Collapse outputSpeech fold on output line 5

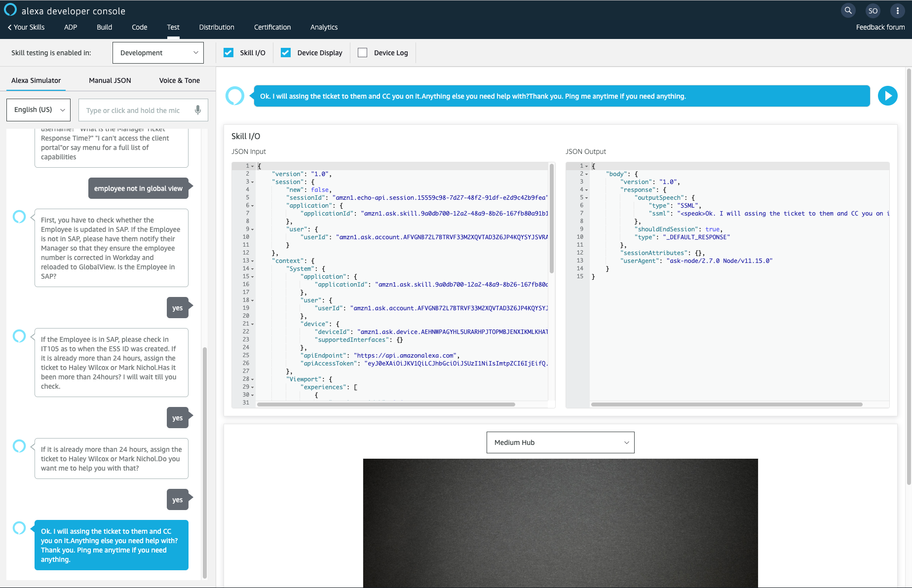[587, 198]
